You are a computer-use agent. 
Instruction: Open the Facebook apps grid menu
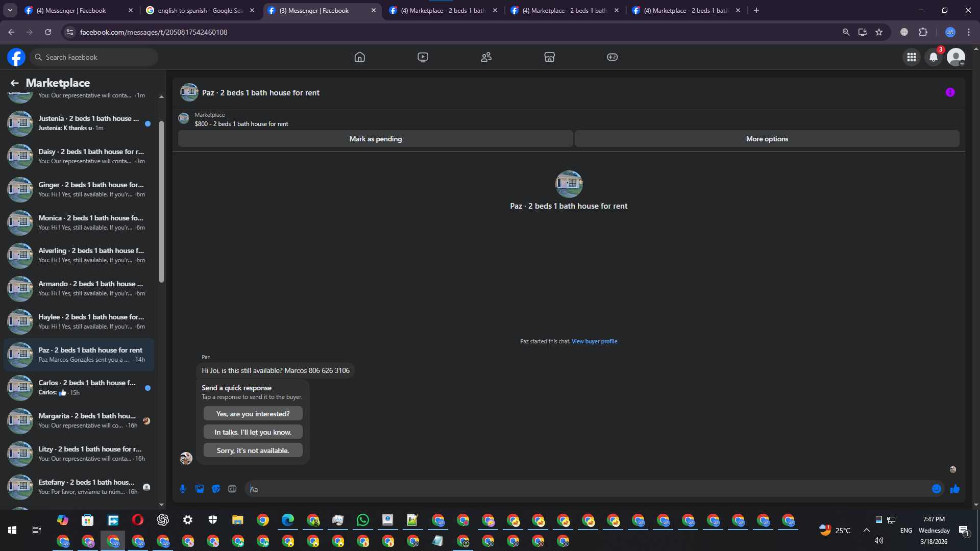(x=911, y=57)
